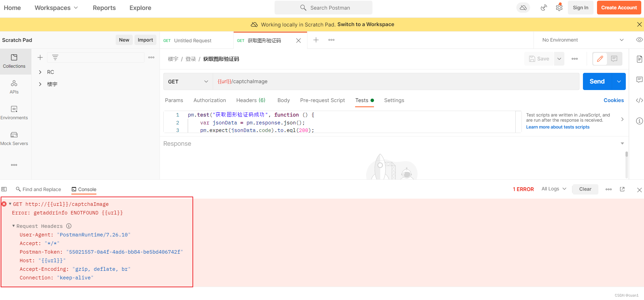Collapse the Response panel arrow

[x=622, y=143]
